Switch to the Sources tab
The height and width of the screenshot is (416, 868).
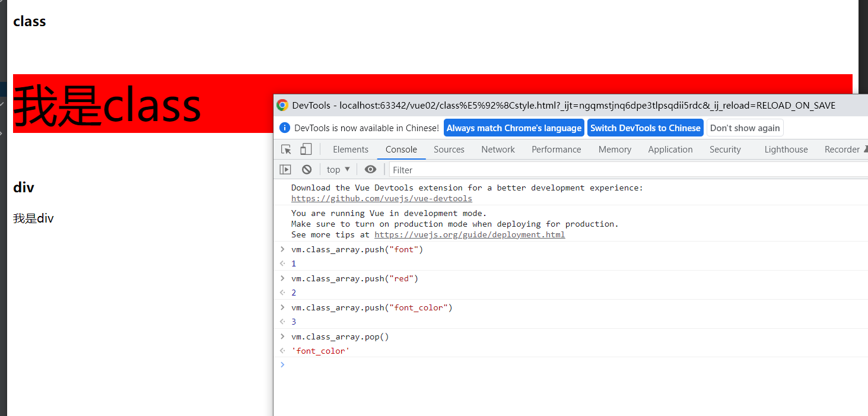tap(449, 150)
